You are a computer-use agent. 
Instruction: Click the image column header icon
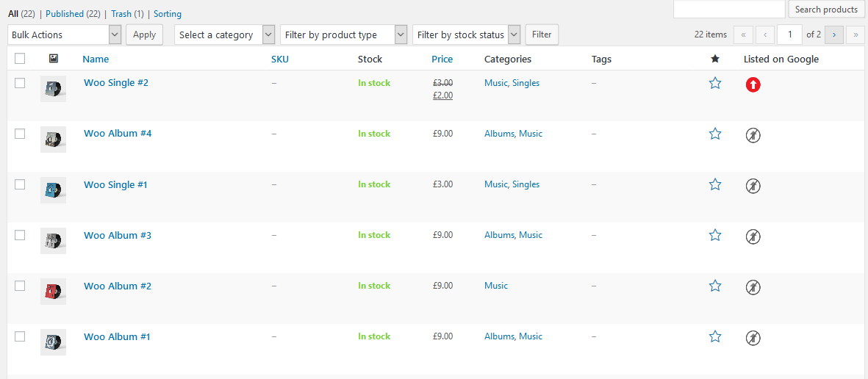pyautogui.click(x=54, y=59)
